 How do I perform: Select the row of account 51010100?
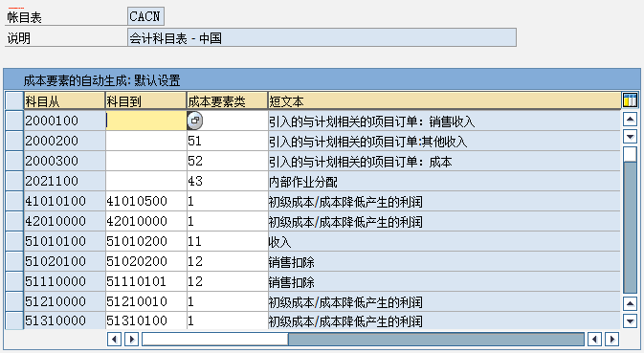(14, 241)
